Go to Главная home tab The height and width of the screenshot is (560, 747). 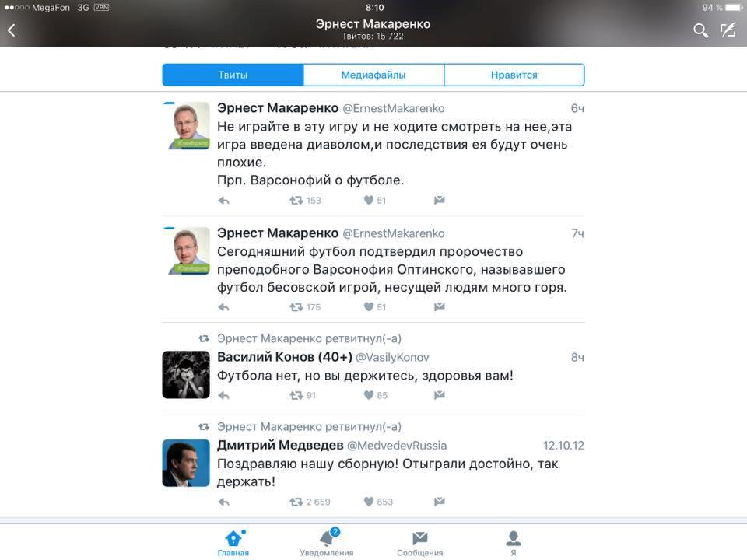(233, 543)
